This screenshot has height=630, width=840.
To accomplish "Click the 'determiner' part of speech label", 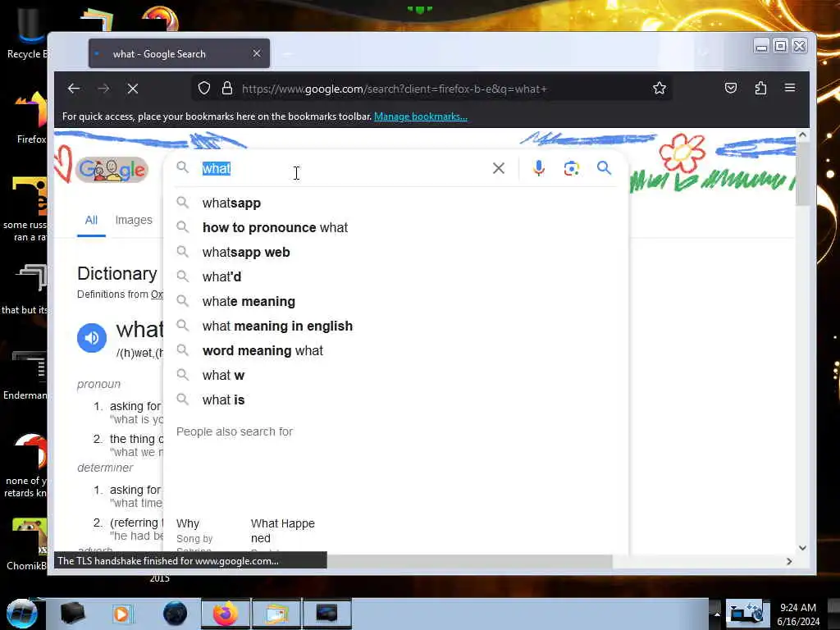I will (x=105, y=468).
